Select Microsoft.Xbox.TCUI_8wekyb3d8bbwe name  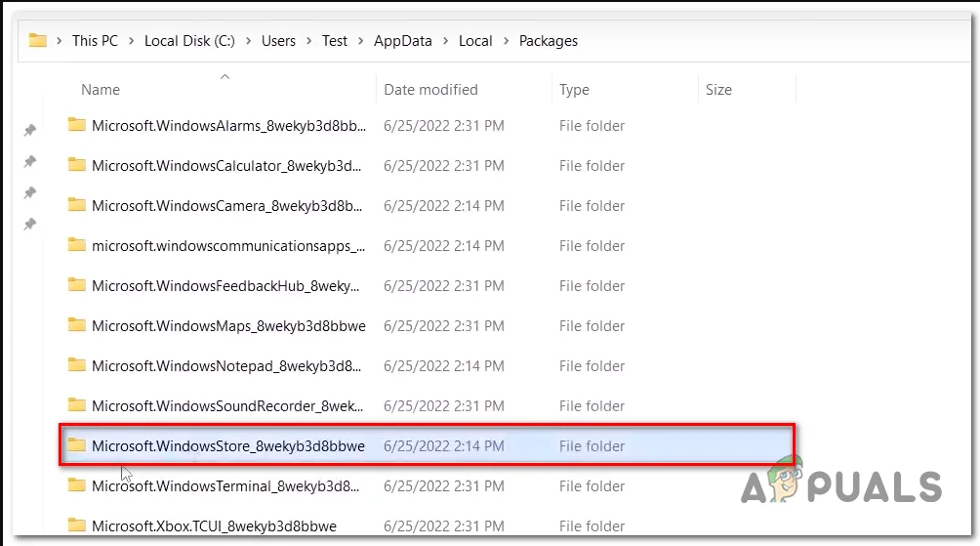(x=214, y=526)
